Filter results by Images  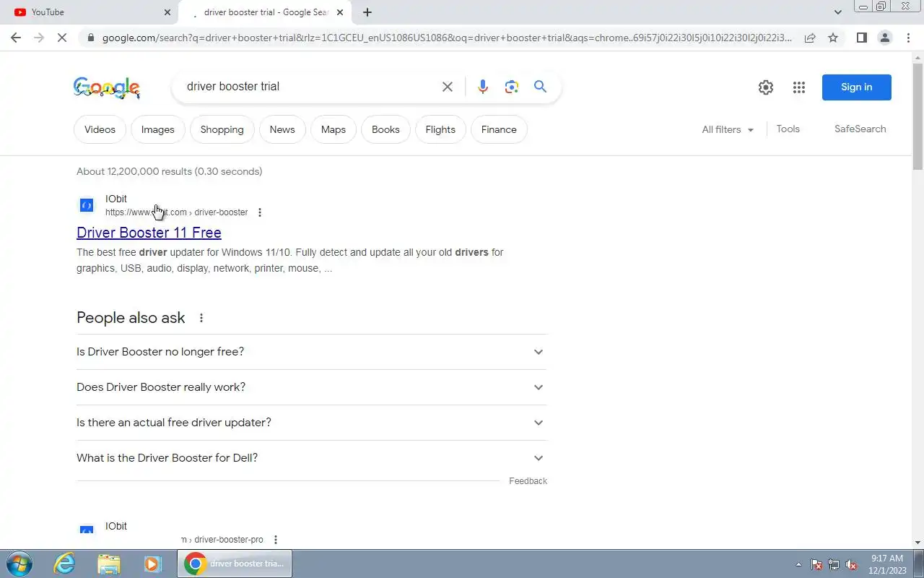point(157,129)
